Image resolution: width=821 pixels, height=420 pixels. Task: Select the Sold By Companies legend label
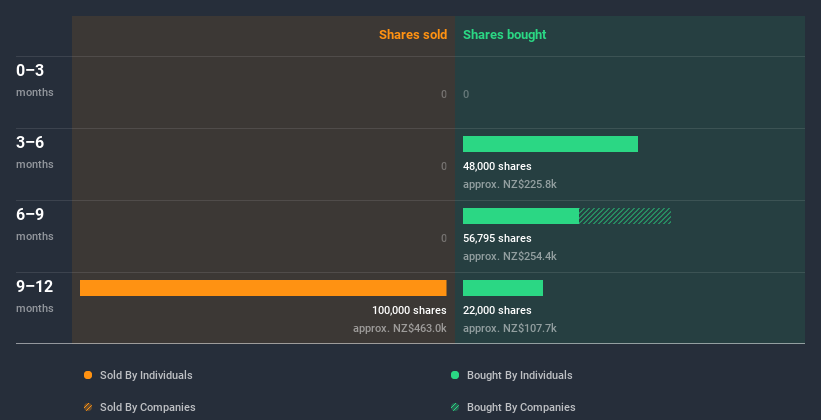coord(148,407)
